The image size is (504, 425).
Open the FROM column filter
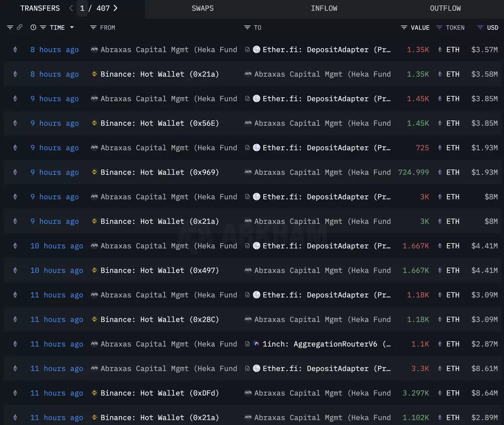pyautogui.click(x=93, y=27)
